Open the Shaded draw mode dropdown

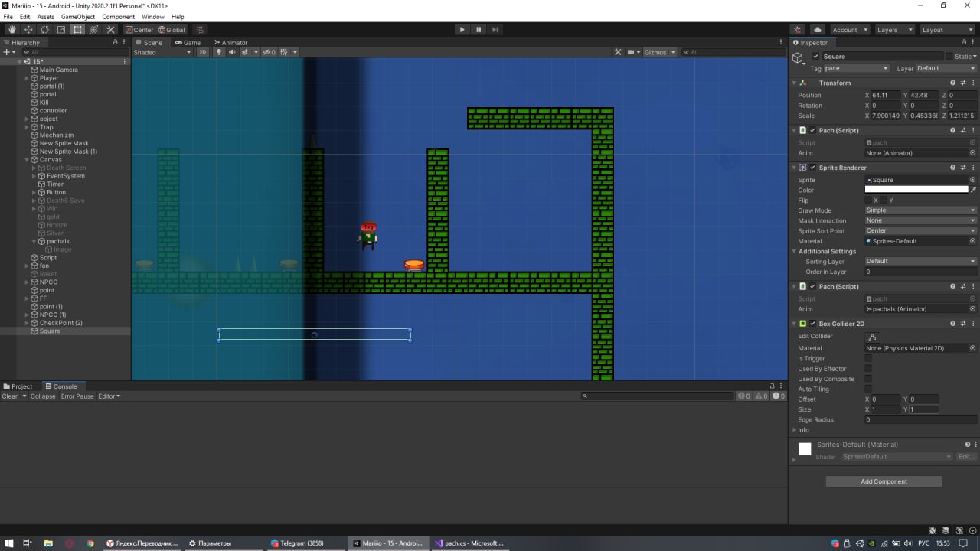click(162, 52)
